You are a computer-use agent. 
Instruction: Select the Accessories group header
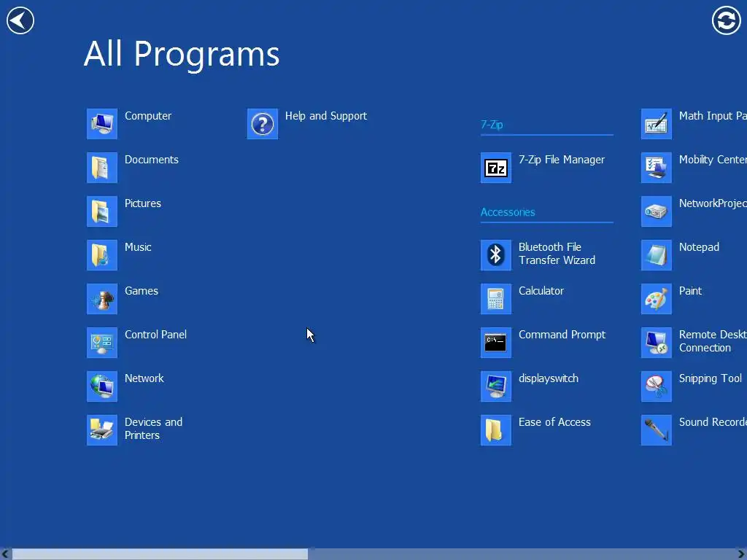(508, 212)
